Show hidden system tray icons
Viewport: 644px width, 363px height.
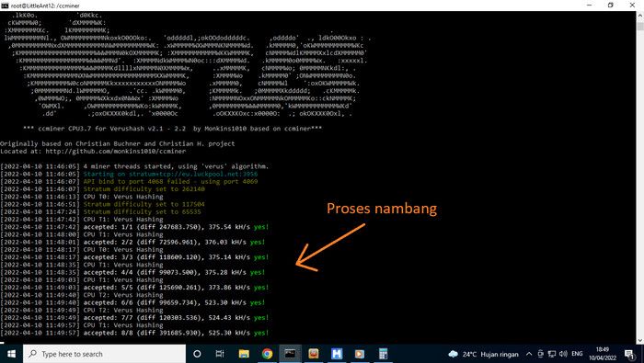pos(529,354)
